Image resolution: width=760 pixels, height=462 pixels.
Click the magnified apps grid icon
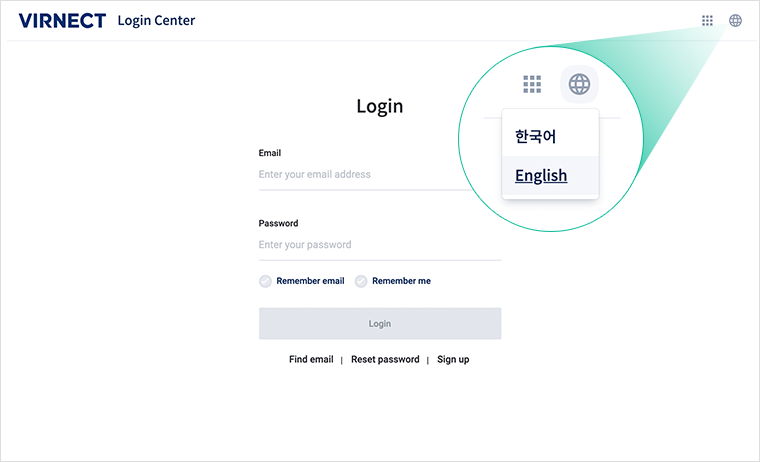532,84
